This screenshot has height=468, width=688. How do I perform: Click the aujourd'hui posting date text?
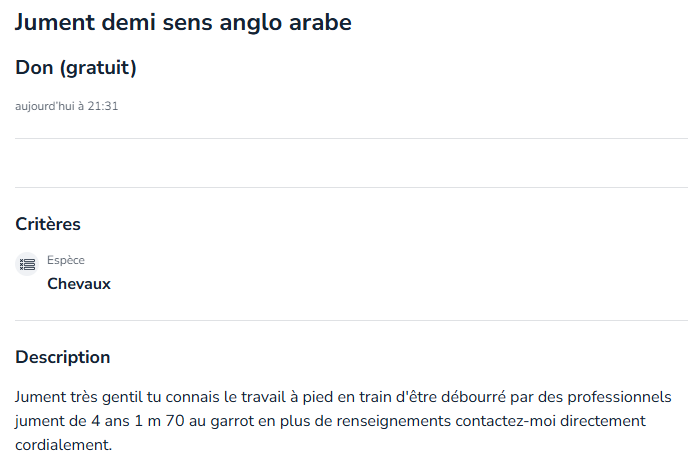[45, 106]
